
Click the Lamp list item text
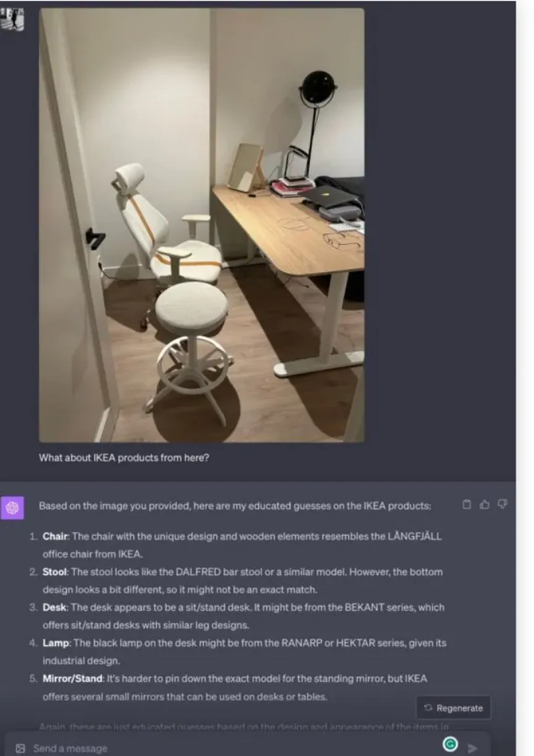(x=244, y=652)
